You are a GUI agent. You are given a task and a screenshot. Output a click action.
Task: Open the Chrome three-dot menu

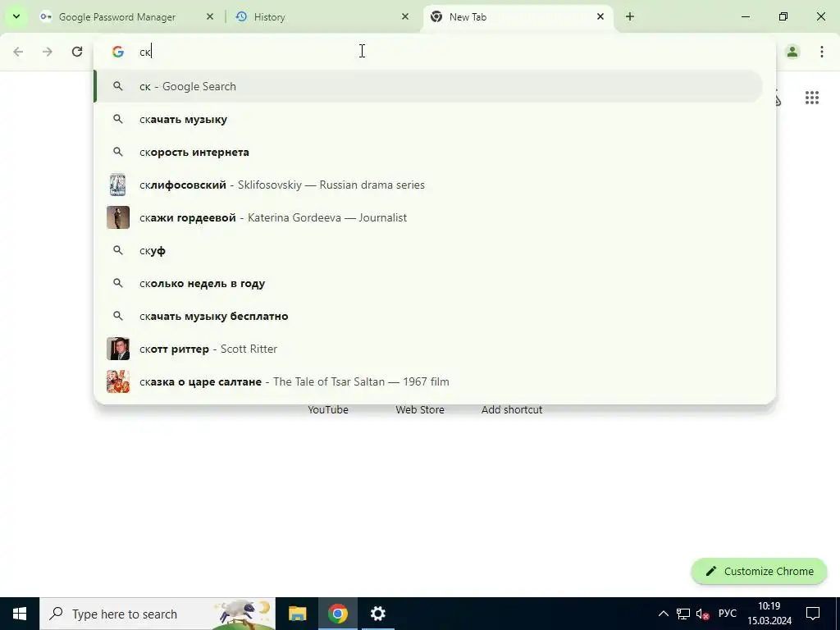822,52
